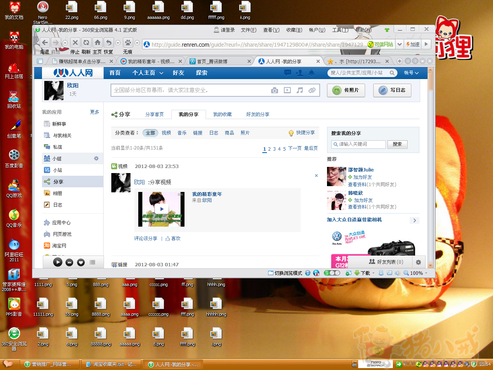Select the 音乐 category filter

coord(182,133)
